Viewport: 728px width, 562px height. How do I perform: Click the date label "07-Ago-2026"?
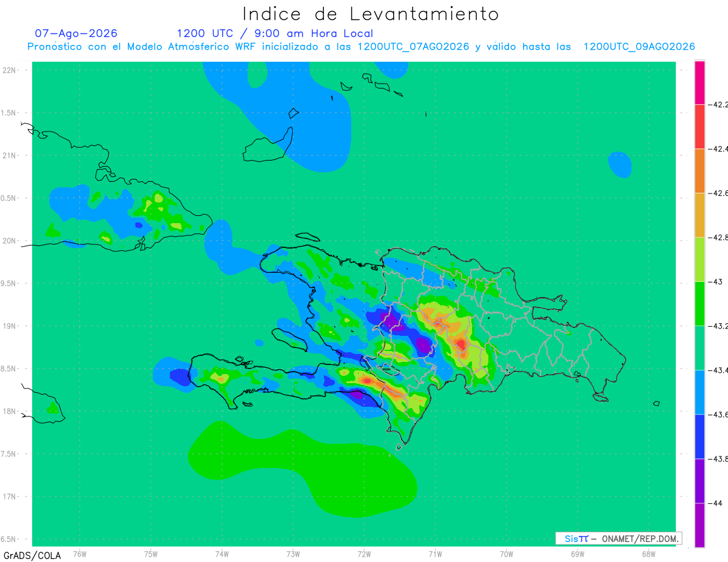tap(76, 33)
